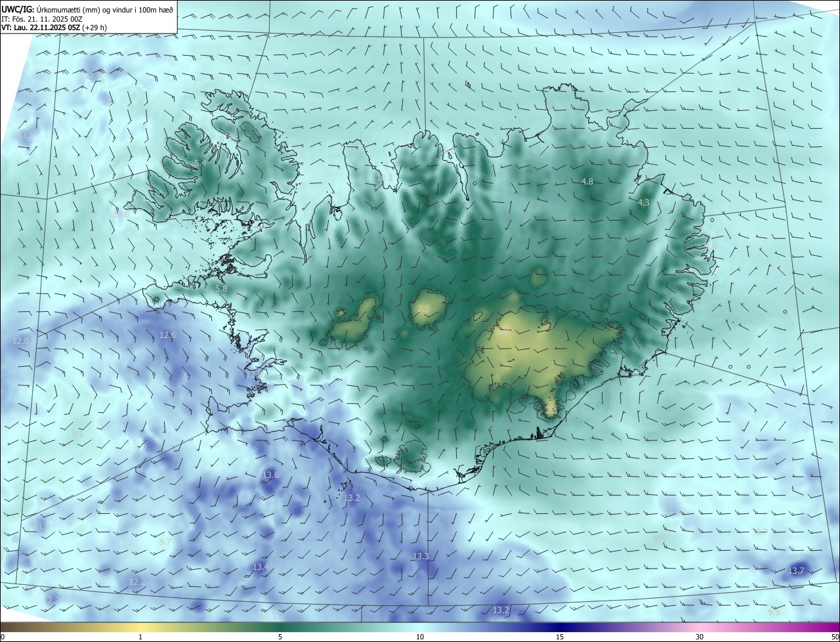
Task: Click the faint 10.6 value west of the Westfjords
Action: tap(121, 213)
